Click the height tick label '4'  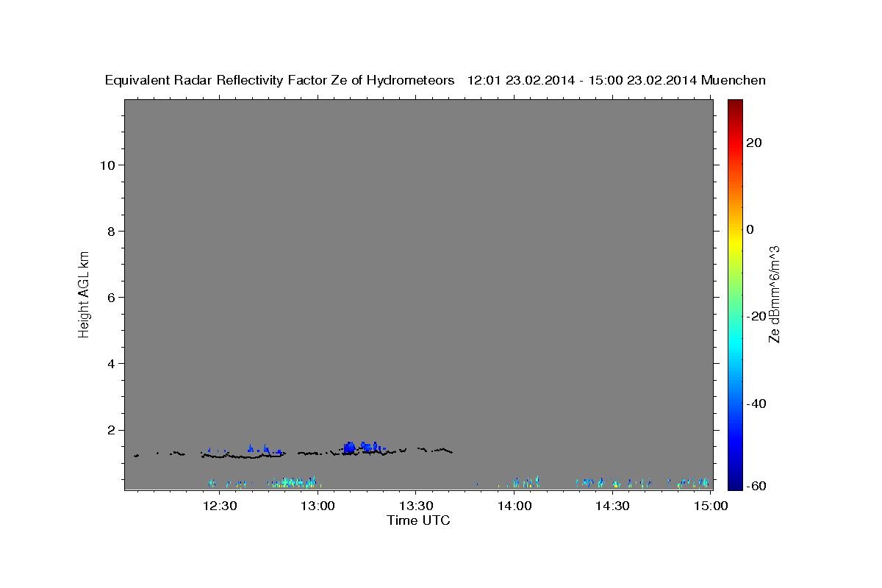tap(110, 363)
